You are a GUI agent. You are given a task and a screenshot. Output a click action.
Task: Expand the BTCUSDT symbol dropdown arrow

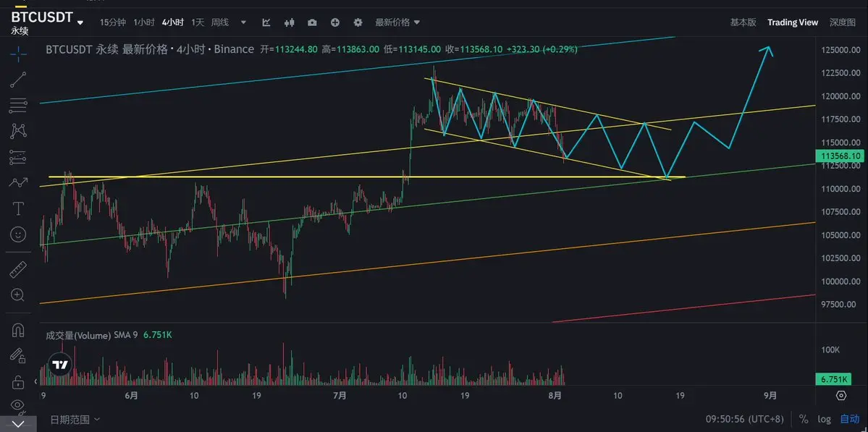click(x=80, y=23)
